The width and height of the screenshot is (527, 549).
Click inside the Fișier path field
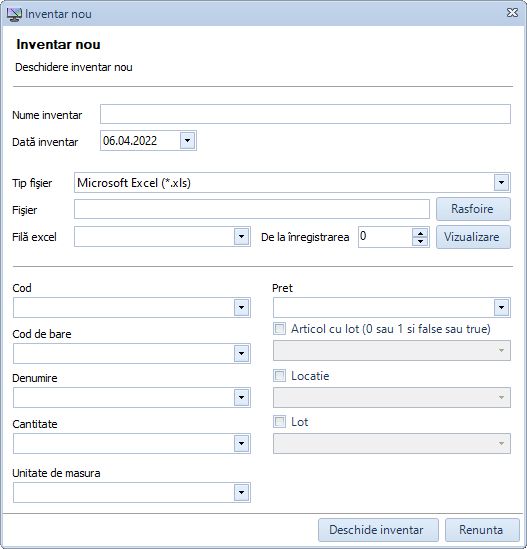[252, 209]
